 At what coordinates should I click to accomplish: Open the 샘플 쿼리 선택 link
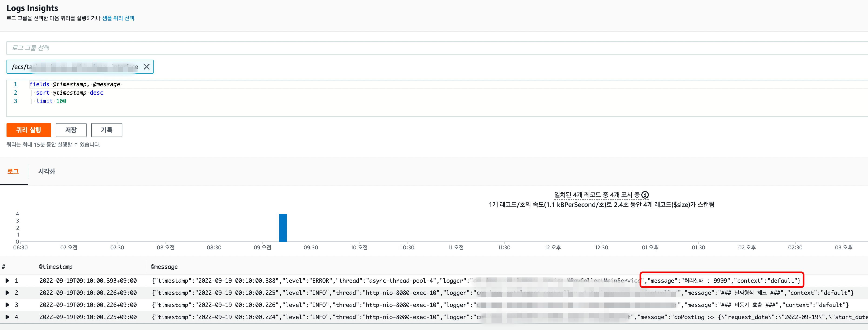(118, 18)
